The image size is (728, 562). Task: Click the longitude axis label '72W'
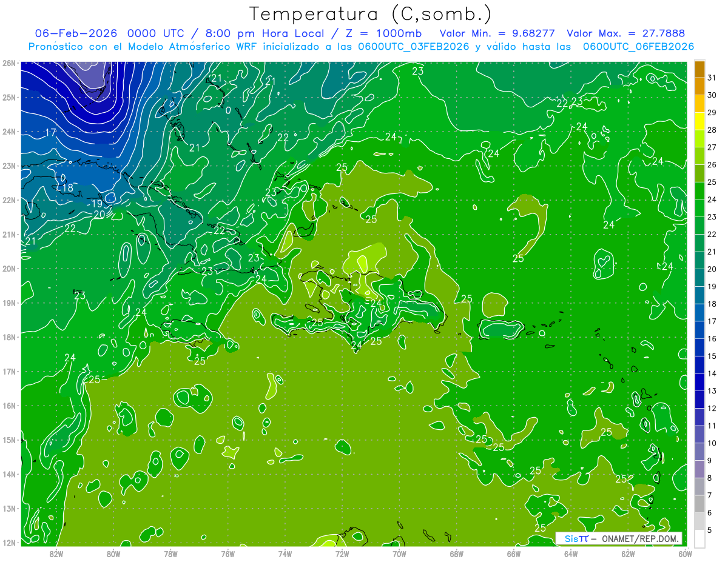[342, 554]
